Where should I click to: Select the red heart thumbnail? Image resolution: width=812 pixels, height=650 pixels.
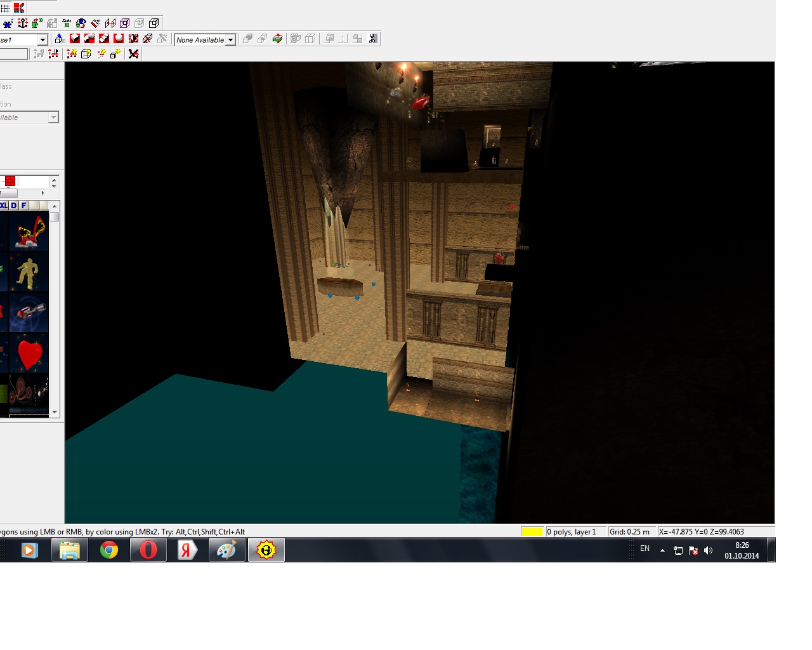[x=29, y=353]
